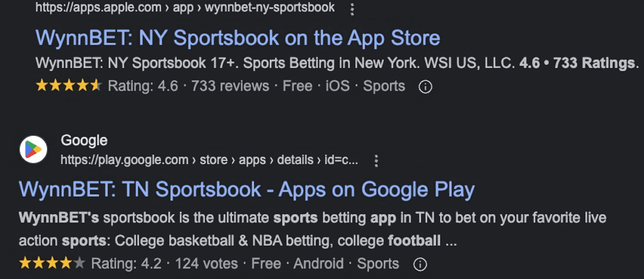The image size is (644, 279).
Task: Click the play.google.com breadcrumb URL
Action: click(x=209, y=160)
